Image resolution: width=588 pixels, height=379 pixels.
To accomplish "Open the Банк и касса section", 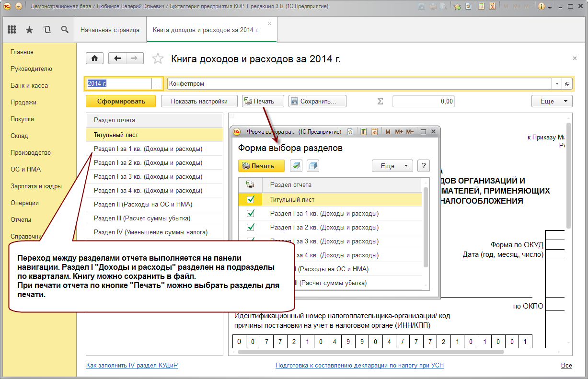I will coord(29,85).
